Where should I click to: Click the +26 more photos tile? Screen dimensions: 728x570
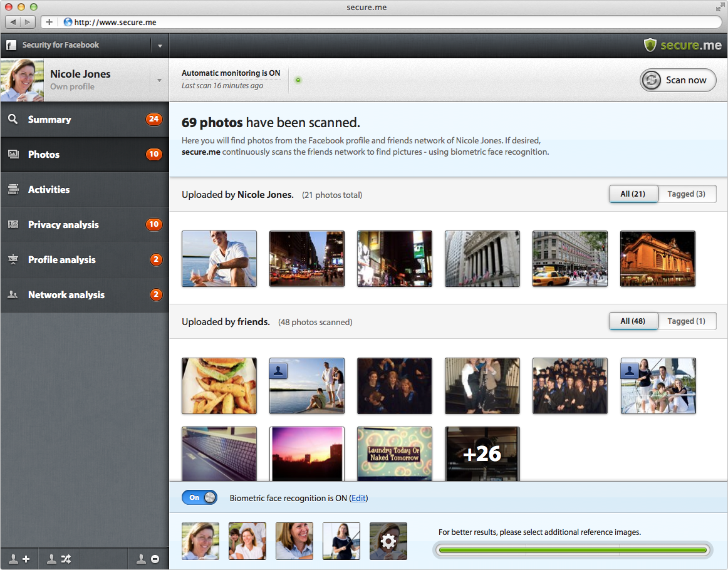pos(482,453)
